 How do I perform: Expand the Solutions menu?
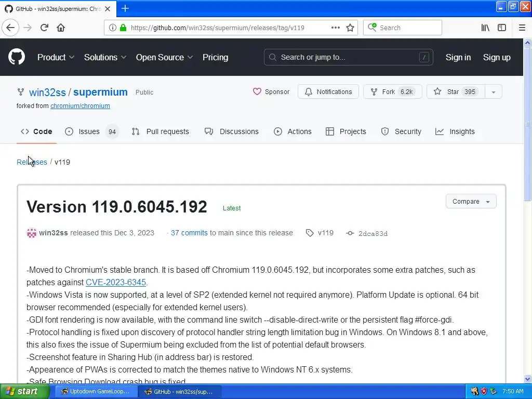click(x=105, y=57)
